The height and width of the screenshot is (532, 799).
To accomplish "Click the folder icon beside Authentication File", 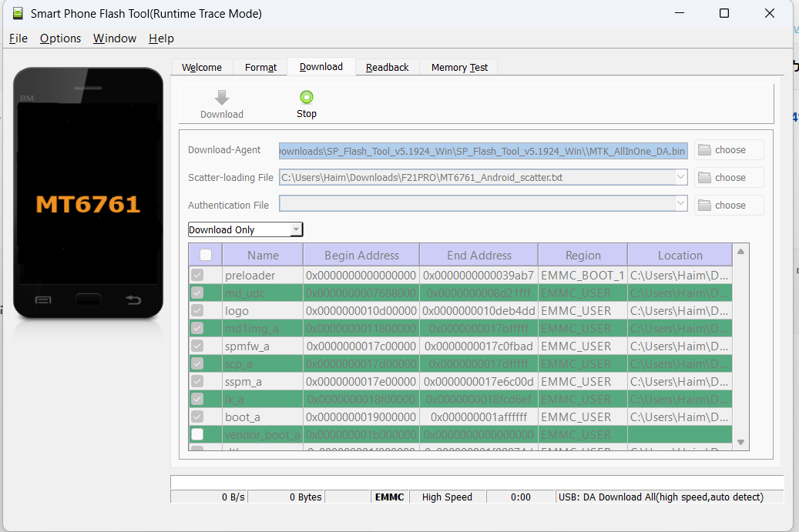I will [704, 206].
